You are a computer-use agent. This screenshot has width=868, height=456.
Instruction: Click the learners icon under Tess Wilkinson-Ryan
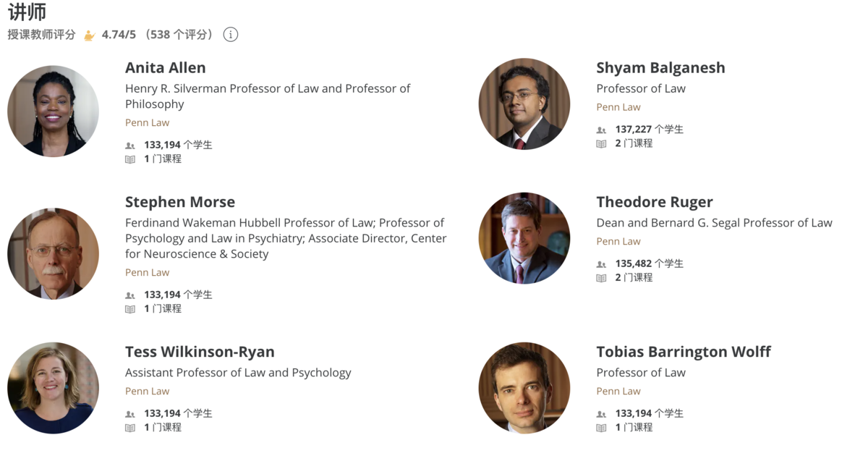130,414
